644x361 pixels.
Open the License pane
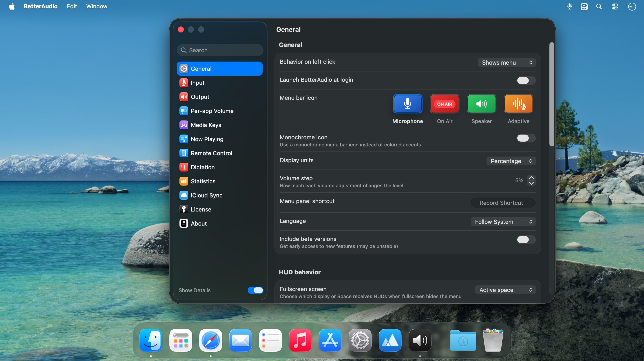(x=220, y=209)
